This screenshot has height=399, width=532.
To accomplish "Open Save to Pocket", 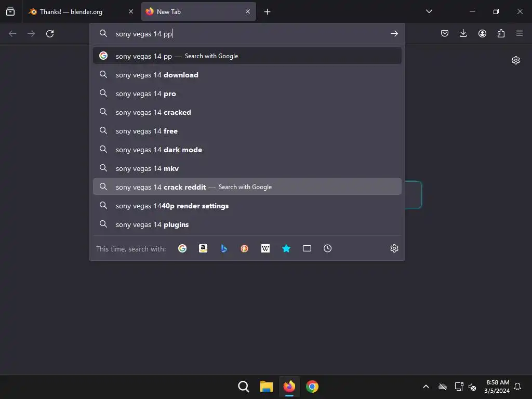I will (445, 33).
